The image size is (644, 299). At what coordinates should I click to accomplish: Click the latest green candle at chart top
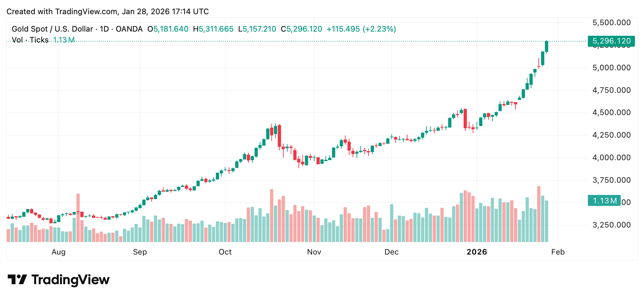pyautogui.click(x=547, y=46)
